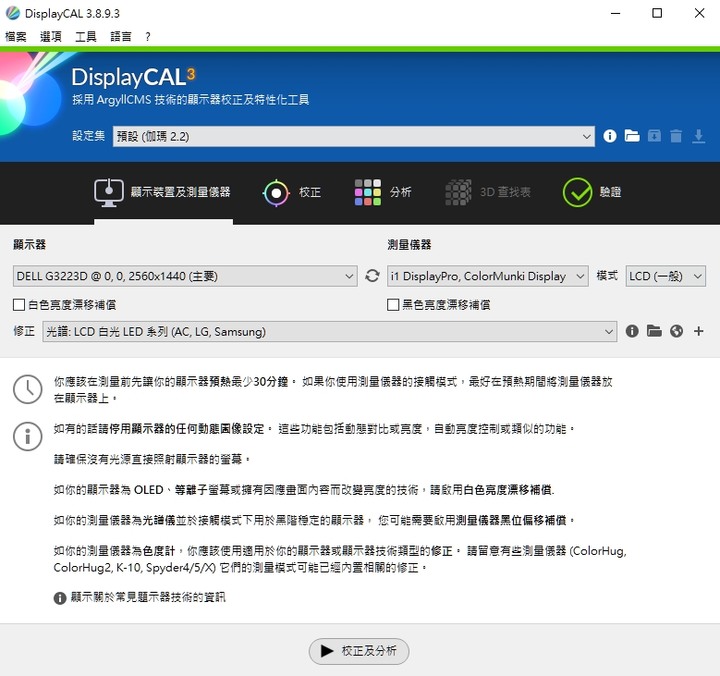Select the 顯示裝置及測量儀器 tab
720x676 pixels.
163,192
